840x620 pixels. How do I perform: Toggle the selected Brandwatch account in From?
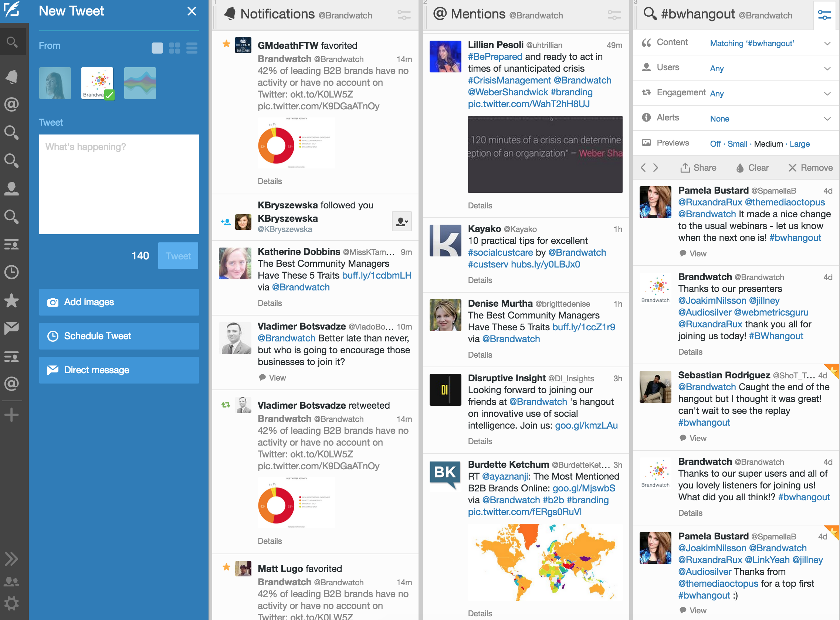[97, 83]
